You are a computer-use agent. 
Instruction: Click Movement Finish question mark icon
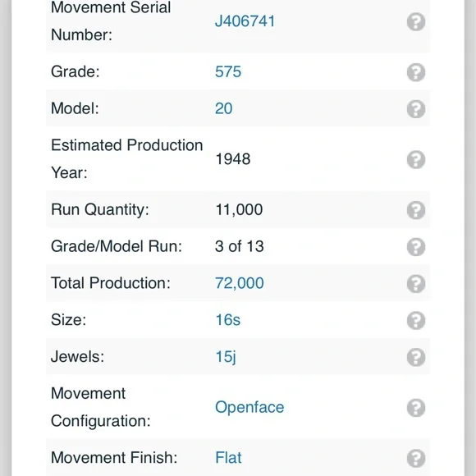(416, 458)
